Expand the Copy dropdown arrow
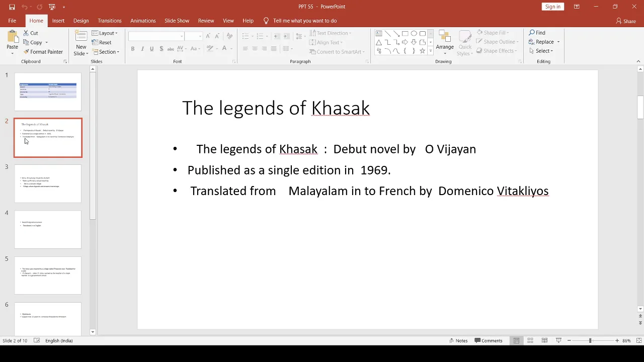644x362 pixels. 46,43
